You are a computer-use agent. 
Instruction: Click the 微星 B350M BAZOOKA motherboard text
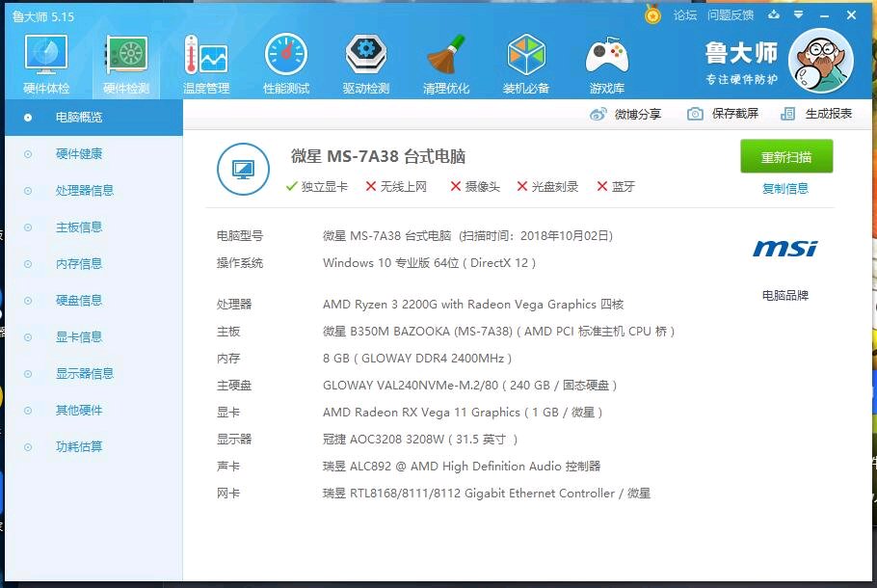tap(499, 332)
